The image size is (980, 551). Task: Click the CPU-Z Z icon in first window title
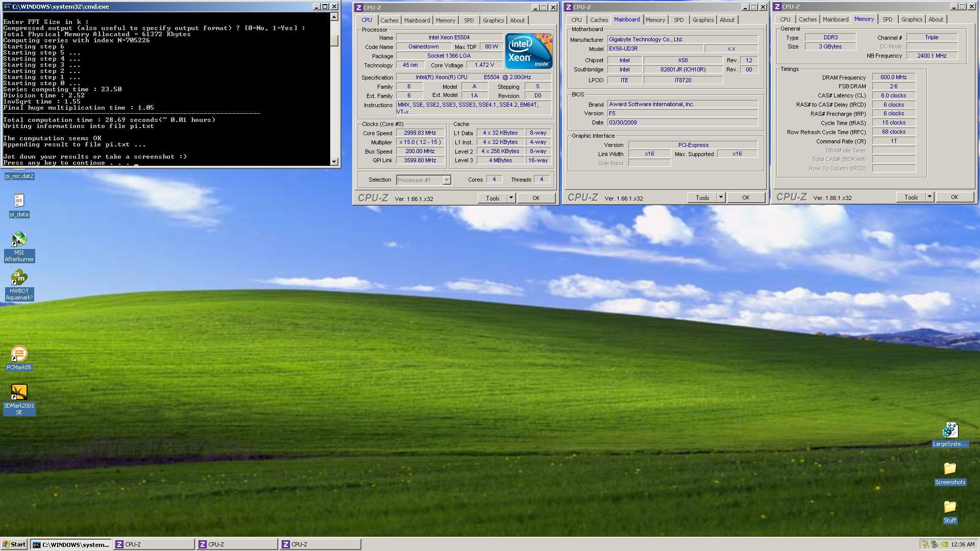click(358, 8)
